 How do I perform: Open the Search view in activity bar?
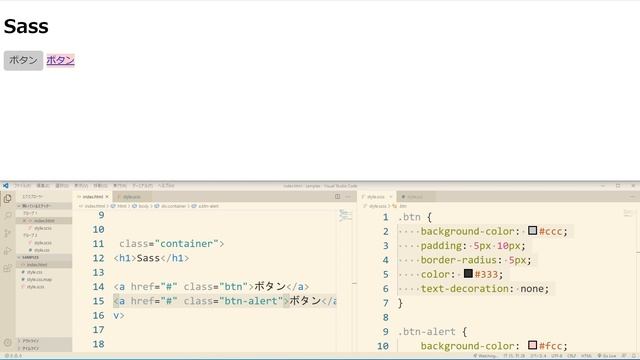[x=7, y=216]
